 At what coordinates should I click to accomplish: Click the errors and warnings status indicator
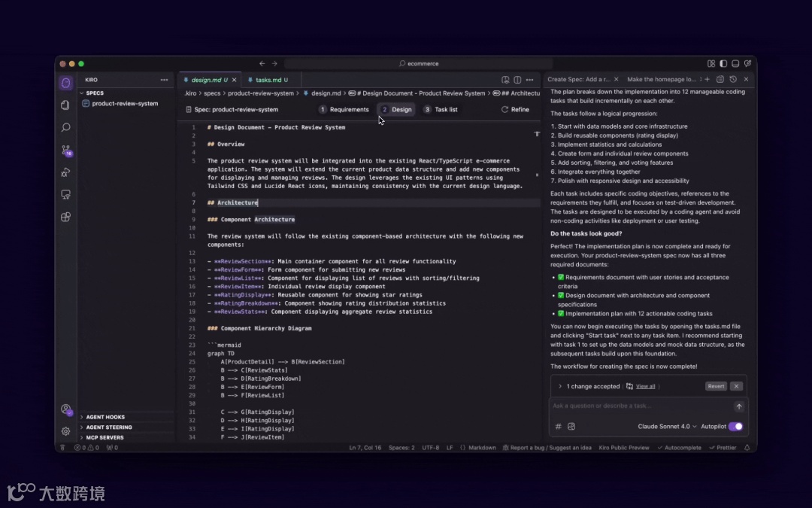click(86, 448)
